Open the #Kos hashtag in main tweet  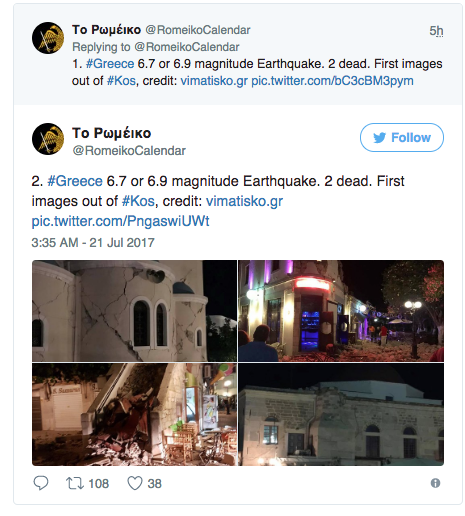pyautogui.click(x=138, y=201)
